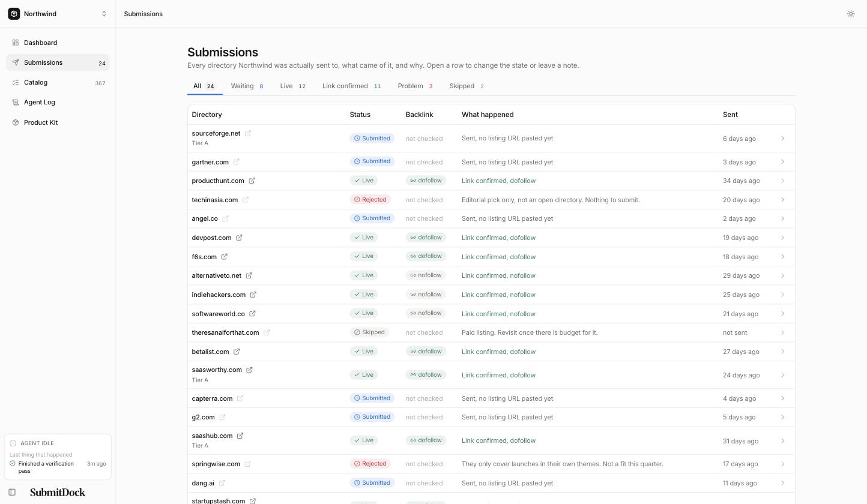Open saasworthy.com external link icon
Viewport: 867px width, 504px height.
[250, 370]
